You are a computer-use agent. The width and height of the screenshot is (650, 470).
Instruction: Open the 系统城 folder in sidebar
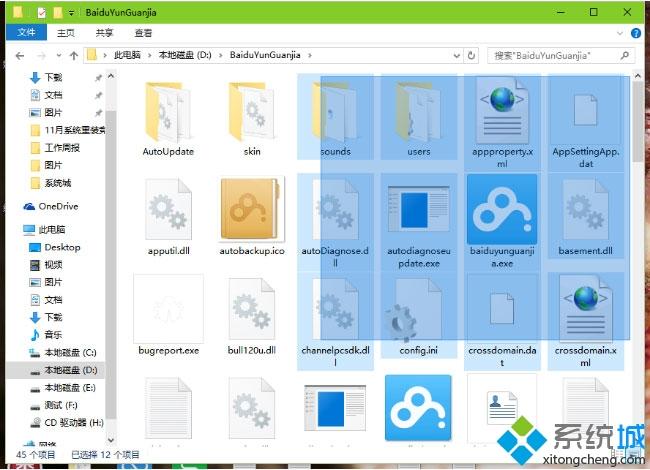pos(51,183)
